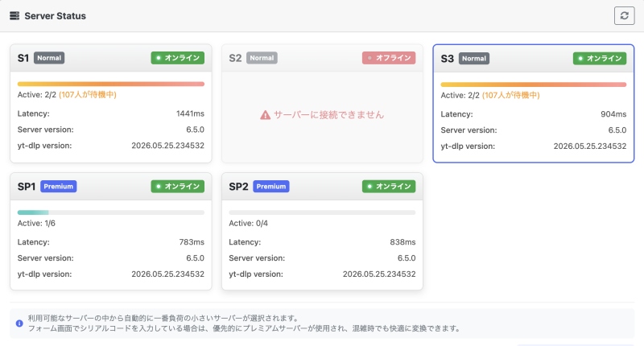
Task: Click SP1's 783ms latency value
Action: 192,242
